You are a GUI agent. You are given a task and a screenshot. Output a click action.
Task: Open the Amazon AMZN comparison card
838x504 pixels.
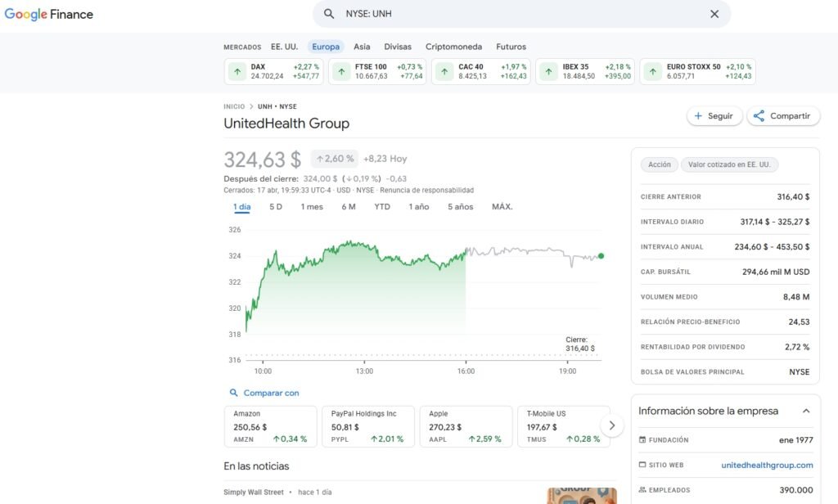point(270,426)
